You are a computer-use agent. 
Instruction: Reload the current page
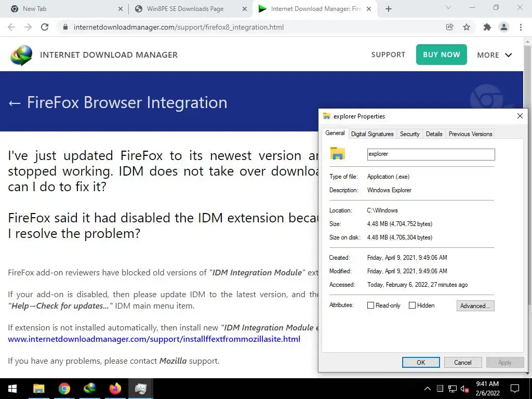tap(45, 27)
